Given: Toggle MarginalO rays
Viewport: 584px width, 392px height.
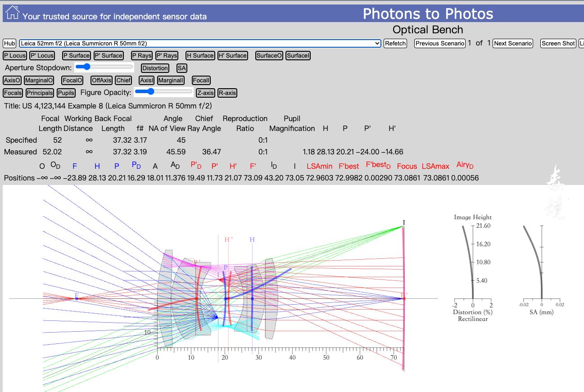Looking at the screenshot, I should [39, 81].
